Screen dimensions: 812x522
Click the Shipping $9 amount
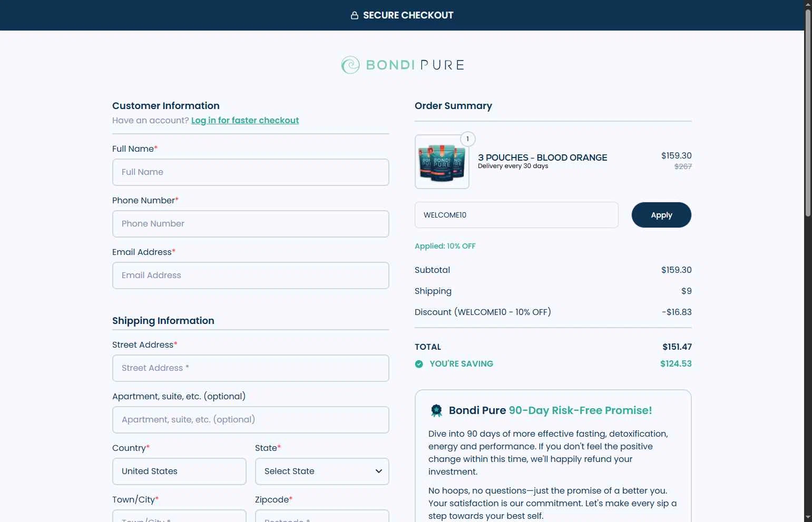coord(686,291)
